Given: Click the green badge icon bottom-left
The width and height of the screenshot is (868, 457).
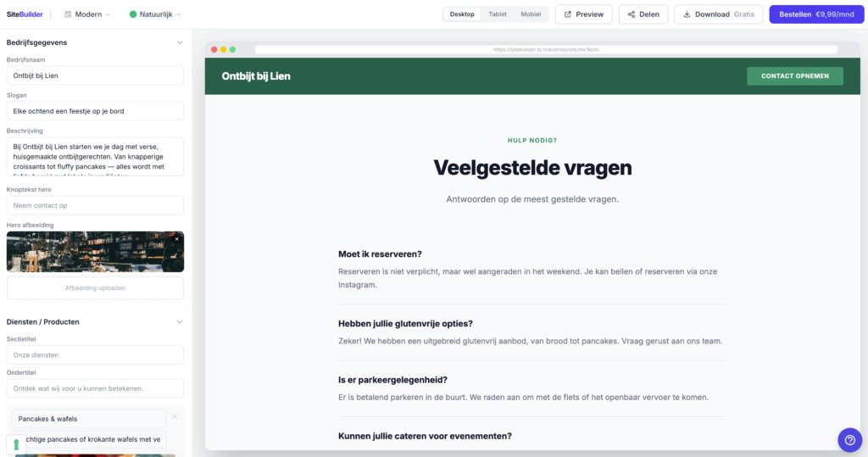Looking at the screenshot, I should [16, 444].
